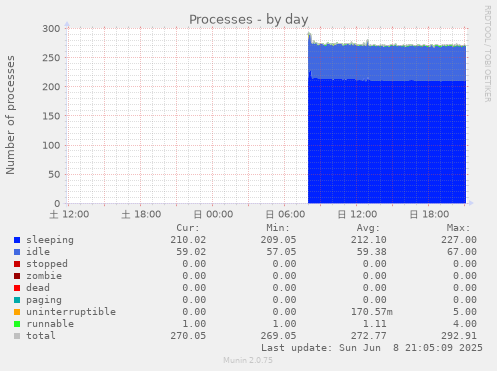Viewport: 497px width, 371px height.
Task: Click the 'sleeping' legend label
Action: point(50,240)
